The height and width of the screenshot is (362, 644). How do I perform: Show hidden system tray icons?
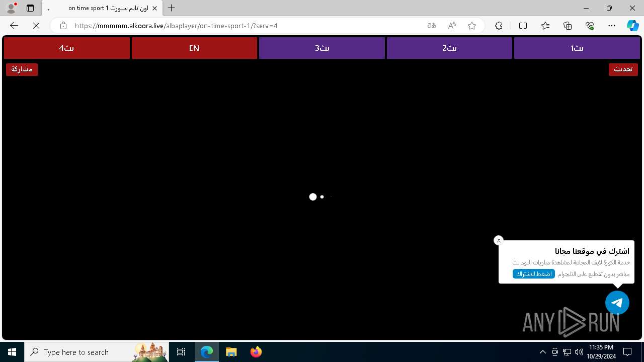pyautogui.click(x=542, y=352)
